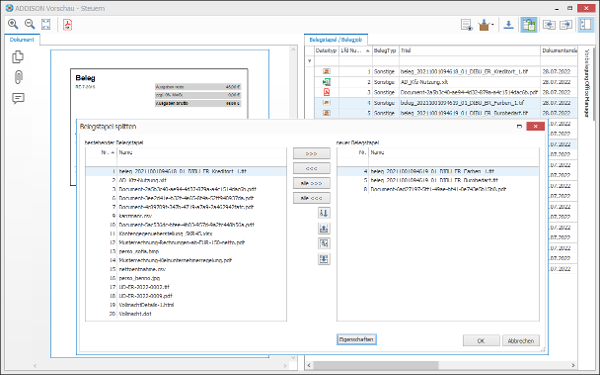
Task: Click the move-to-bottom icon in dialog
Action: click(324, 259)
